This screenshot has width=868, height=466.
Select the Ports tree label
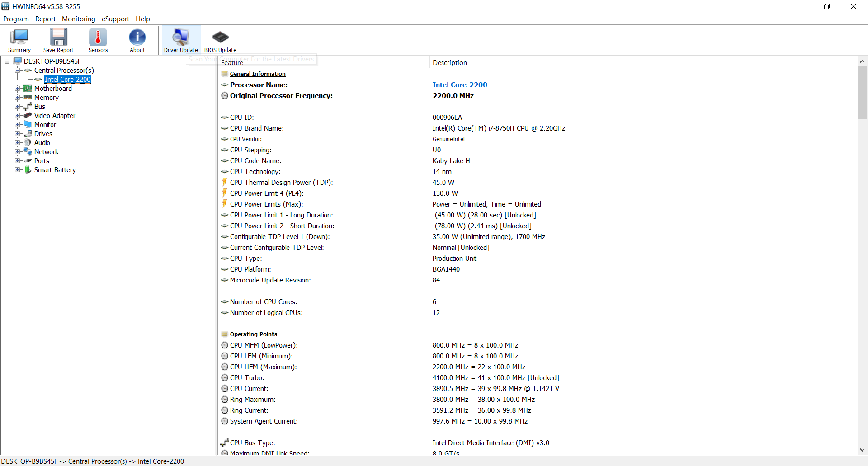(x=42, y=160)
